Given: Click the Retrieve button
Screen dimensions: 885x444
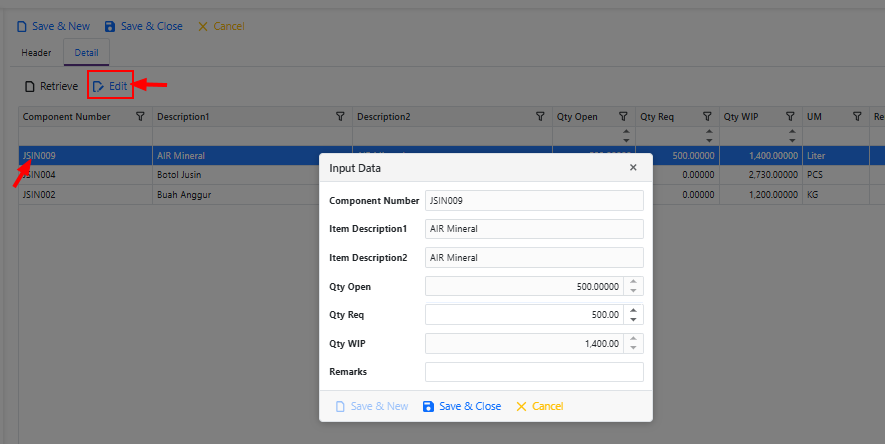Looking at the screenshot, I should [x=51, y=86].
